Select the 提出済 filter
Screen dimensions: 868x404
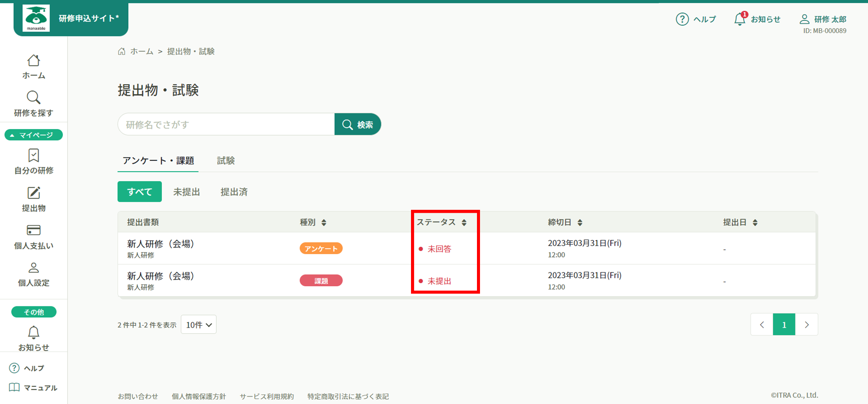tap(234, 192)
